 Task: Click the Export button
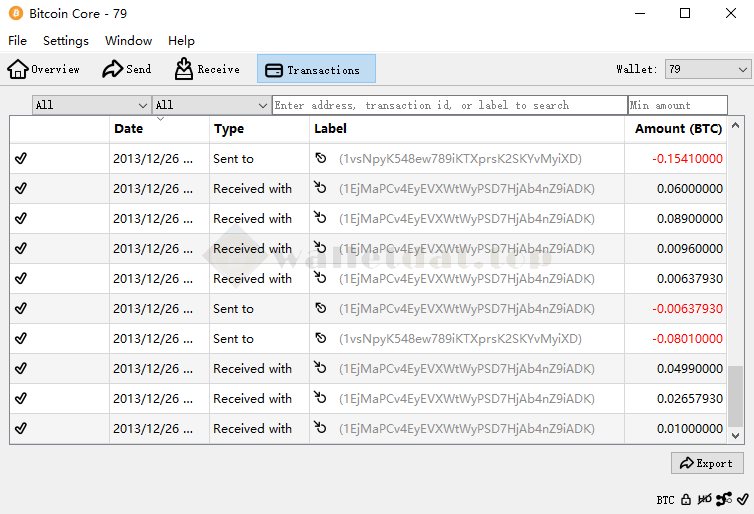[706, 463]
